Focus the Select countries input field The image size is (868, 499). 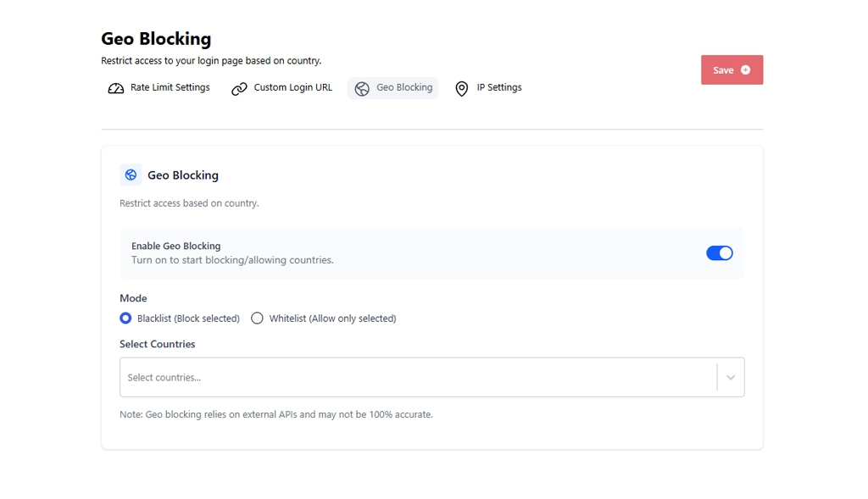(x=431, y=377)
